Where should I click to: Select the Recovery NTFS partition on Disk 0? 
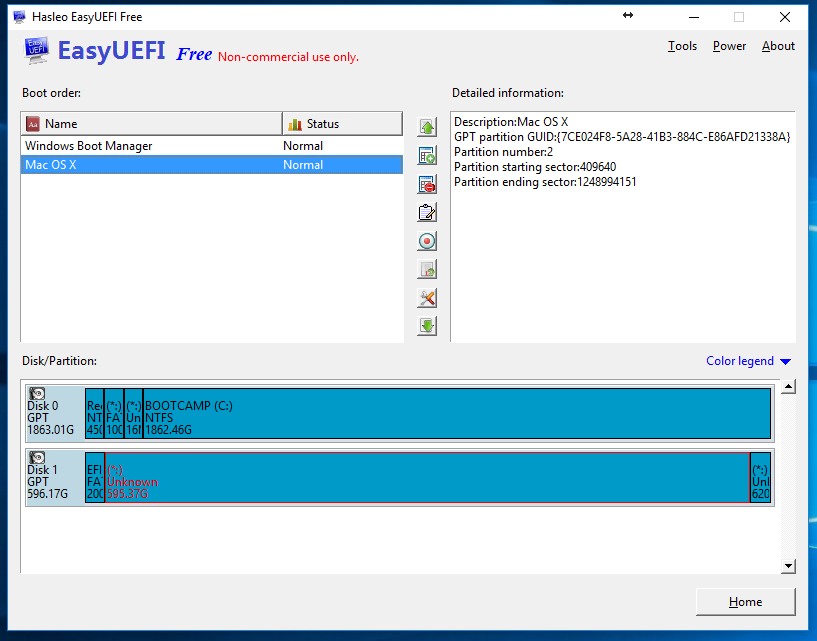[x=94, y=413]
